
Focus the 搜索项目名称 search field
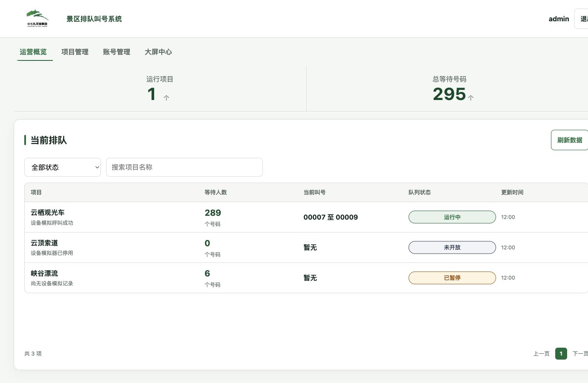(x=184, y=167)
